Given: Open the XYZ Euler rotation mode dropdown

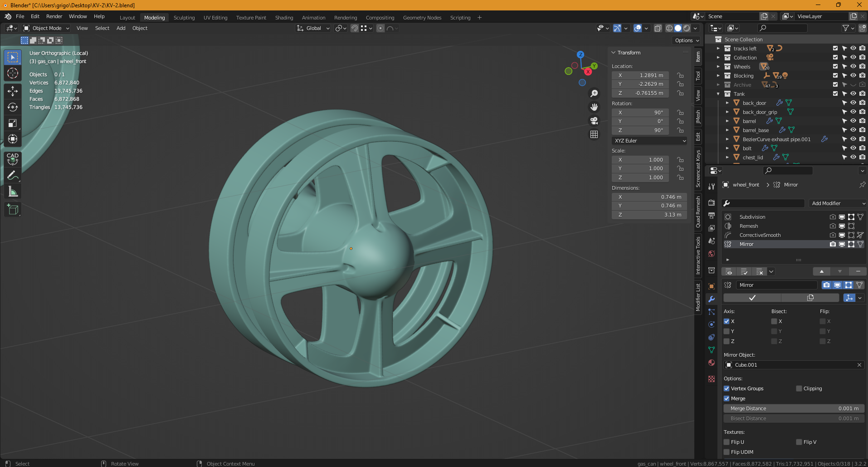Looking at the screenshot, I should 649,141.
